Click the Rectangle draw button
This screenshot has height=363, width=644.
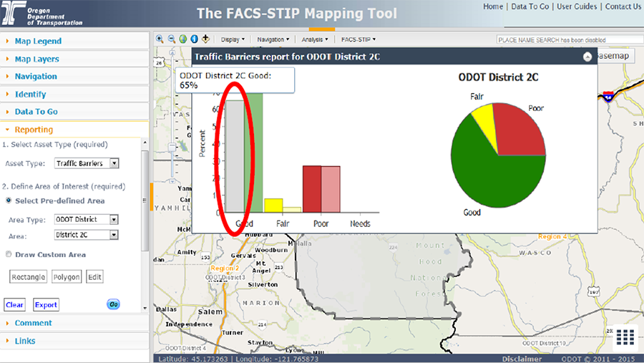click(28, 276)
